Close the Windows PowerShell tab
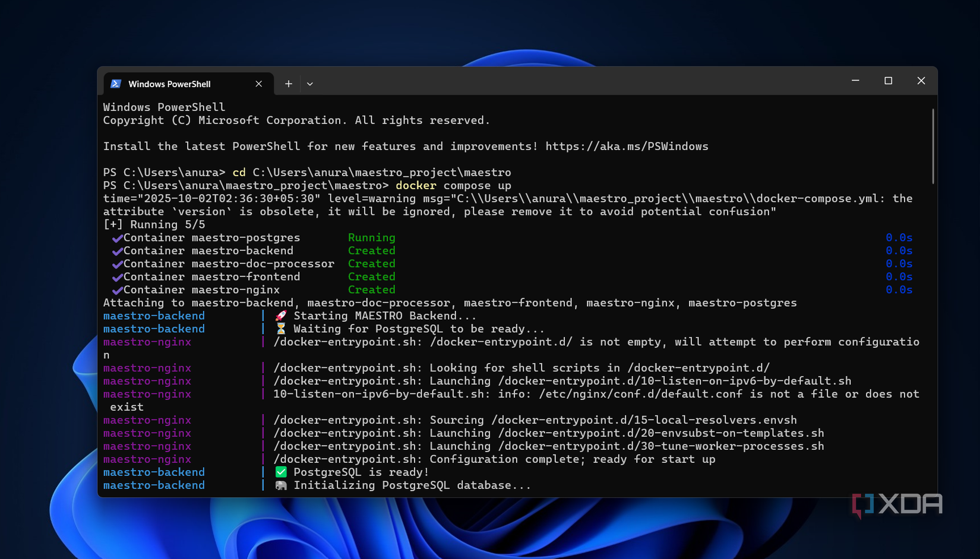The width and height of the screenshot is (980, 559). (x=259, y=84)
